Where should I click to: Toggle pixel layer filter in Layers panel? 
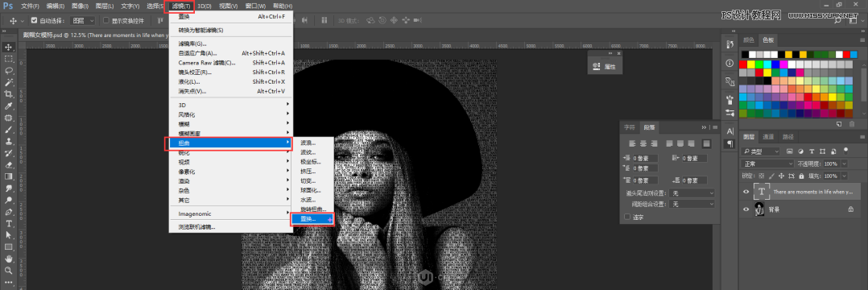tap(789, 151)
